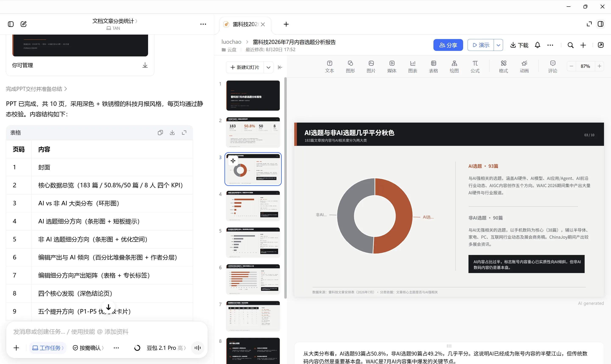
Task: Open the document in external window
Action: 600,45
